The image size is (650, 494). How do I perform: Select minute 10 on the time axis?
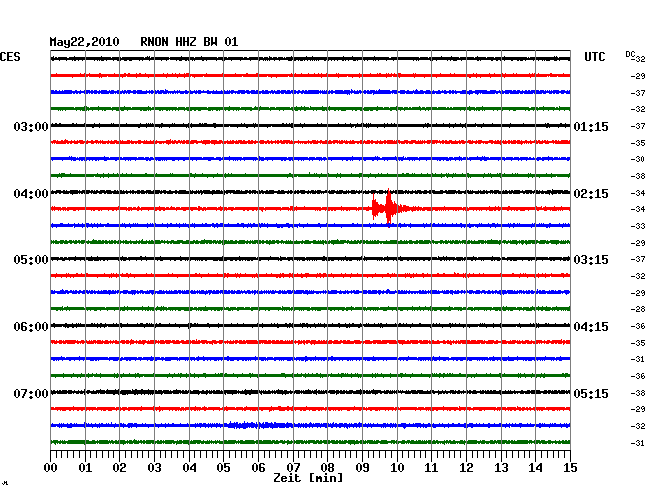397,467
